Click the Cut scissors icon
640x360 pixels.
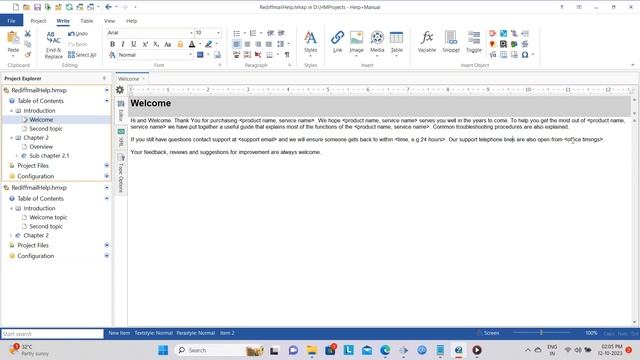pyautogui.click(x=28, y=33)
